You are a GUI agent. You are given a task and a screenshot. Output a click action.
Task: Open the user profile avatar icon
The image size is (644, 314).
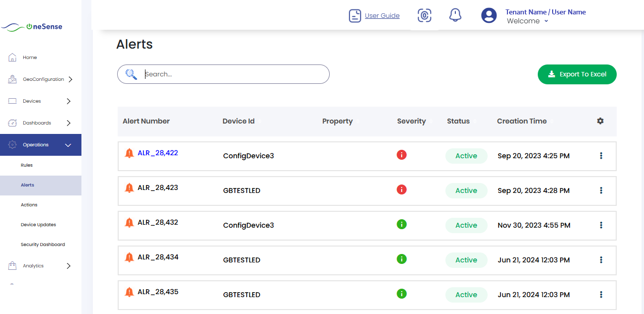point(489,15)
